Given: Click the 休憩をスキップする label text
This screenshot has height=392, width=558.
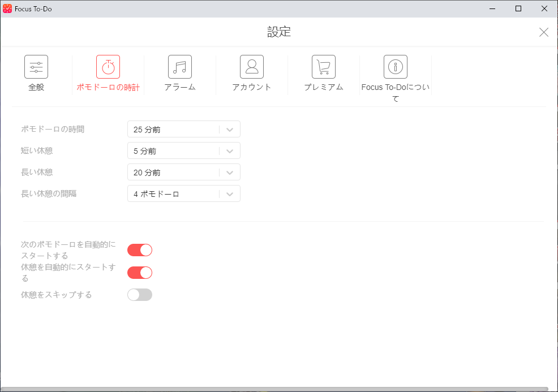Looking at the screenshot, I should click(x=56, y=295).
